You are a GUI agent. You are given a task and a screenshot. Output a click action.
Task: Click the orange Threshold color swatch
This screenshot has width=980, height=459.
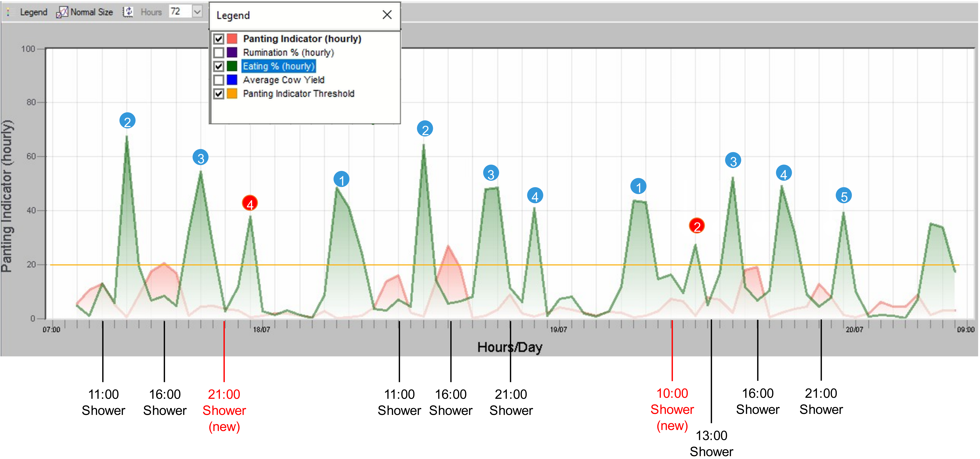(x=232, y=94)
